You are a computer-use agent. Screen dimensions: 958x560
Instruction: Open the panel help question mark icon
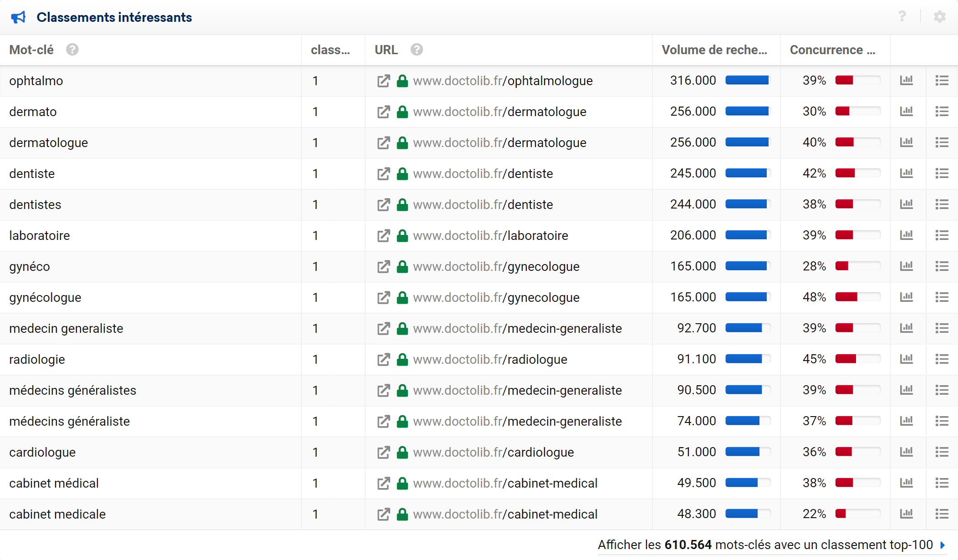pos(902,17)
